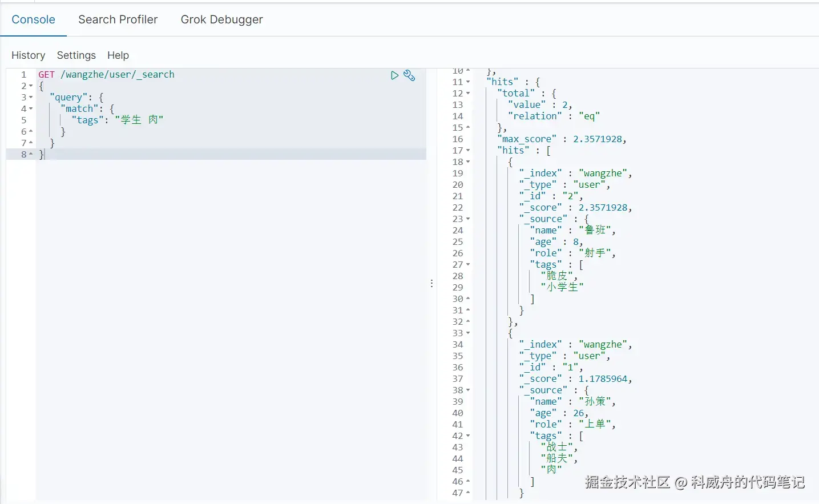Collapse the "tags" array at line 27
Image resolution: width=819 pixels, height=504 pixels.
click(x=468, y=265)
